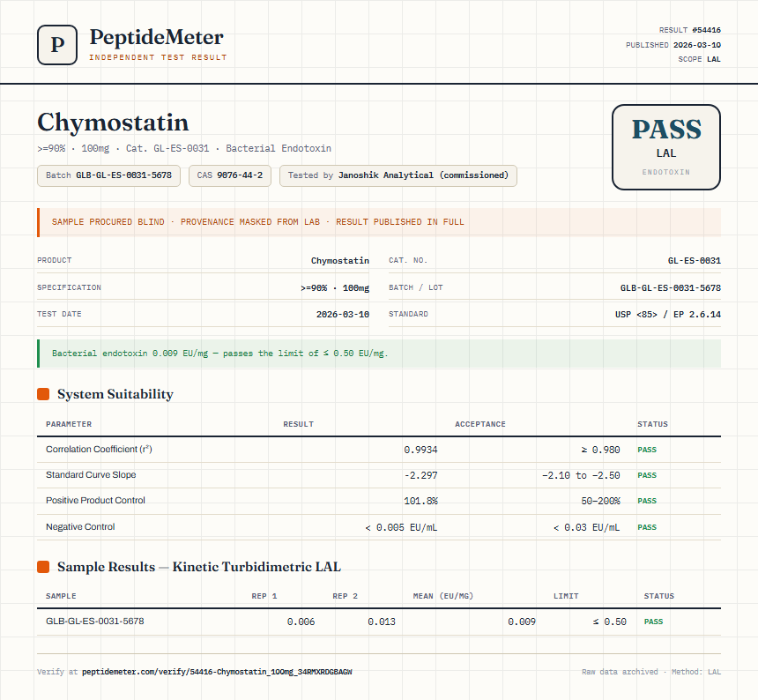Click the Sample Results Kinetic Turbidimetric LAL heading

(x=198, y=567)
